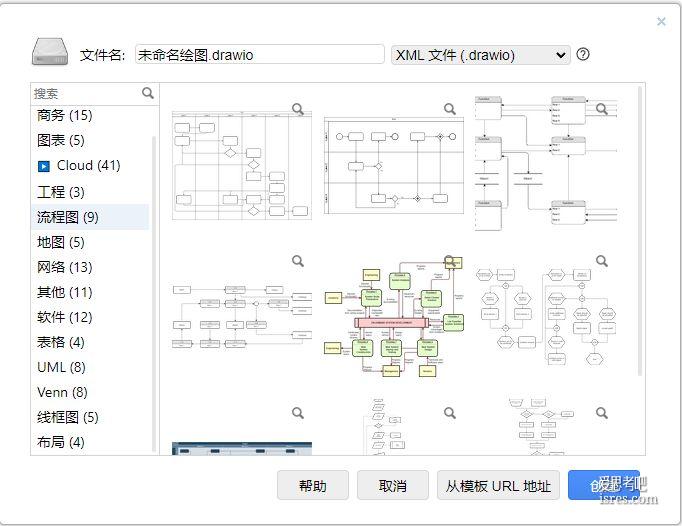Edit the 文件名 text field

click(260, 55)
